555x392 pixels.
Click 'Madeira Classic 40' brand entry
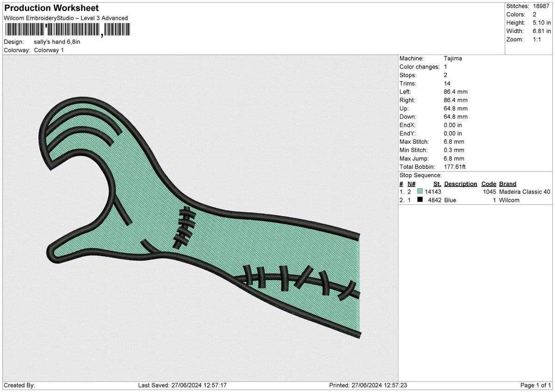click(x=525, y=191)
